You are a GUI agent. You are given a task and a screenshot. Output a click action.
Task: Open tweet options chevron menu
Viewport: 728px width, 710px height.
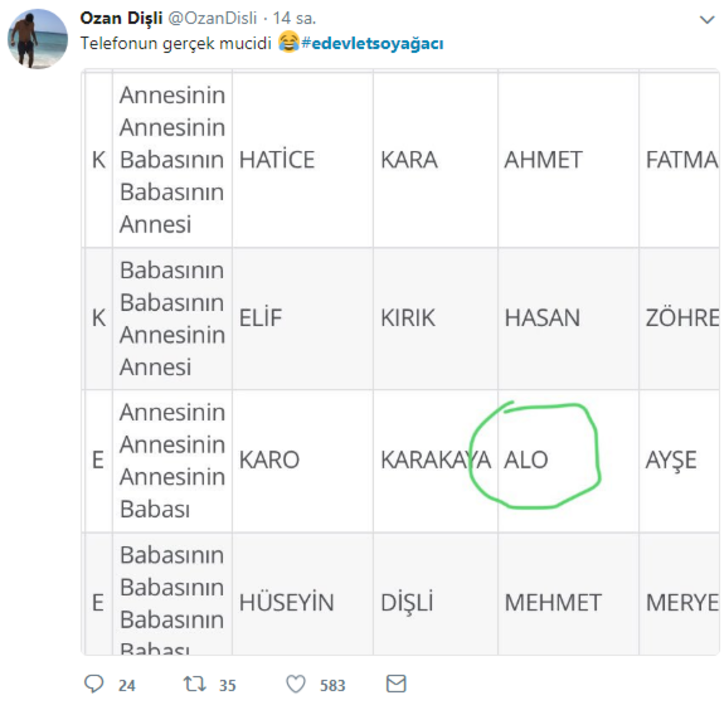point(706,19)
